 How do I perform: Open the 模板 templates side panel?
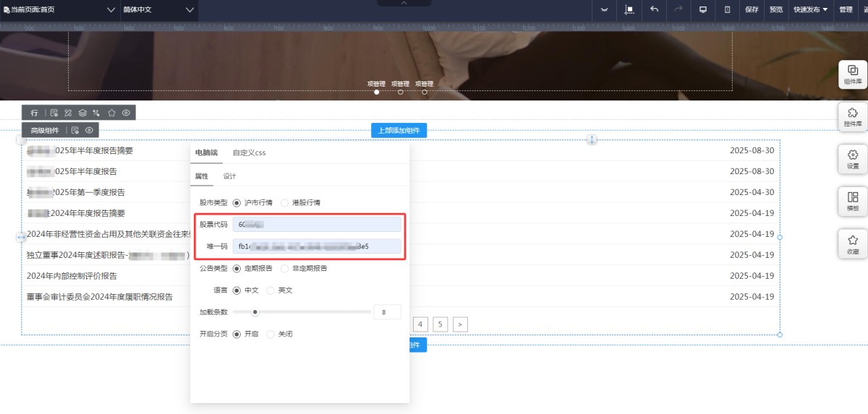[853, 201]
